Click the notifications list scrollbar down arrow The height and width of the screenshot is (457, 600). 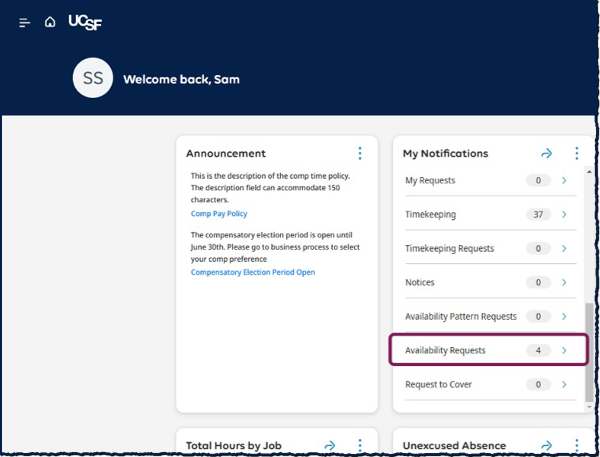(x=589, y=407)
